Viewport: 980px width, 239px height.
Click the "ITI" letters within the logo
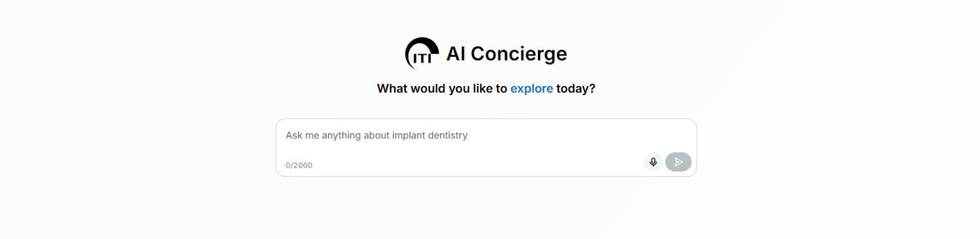click(422, 59)
